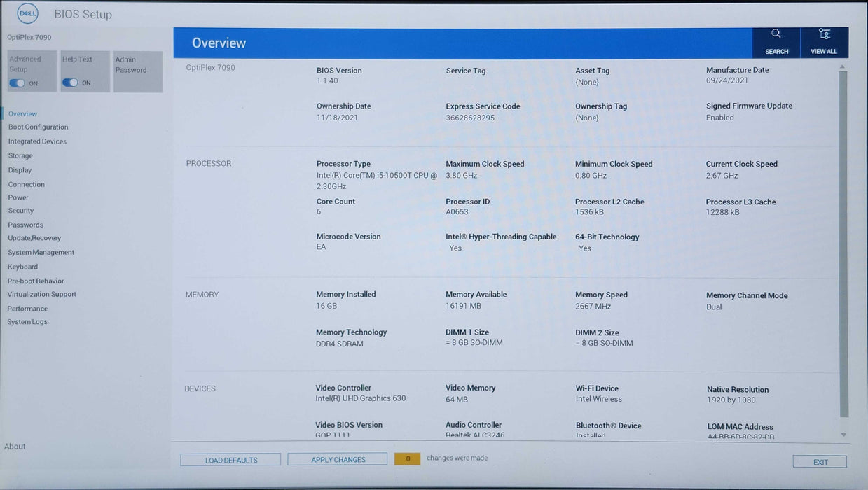Click the changes count indicator box

(x=407, y=459)
